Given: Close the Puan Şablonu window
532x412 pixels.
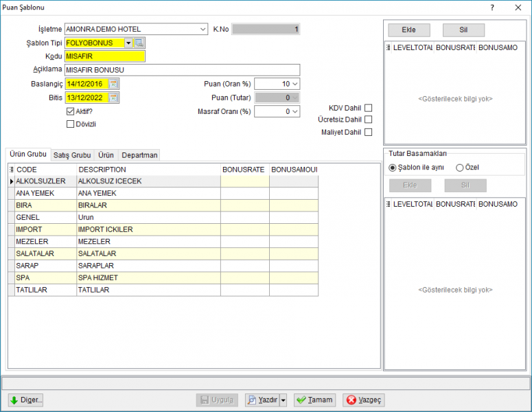Looking at the screenshot, I should coord(518,8).
